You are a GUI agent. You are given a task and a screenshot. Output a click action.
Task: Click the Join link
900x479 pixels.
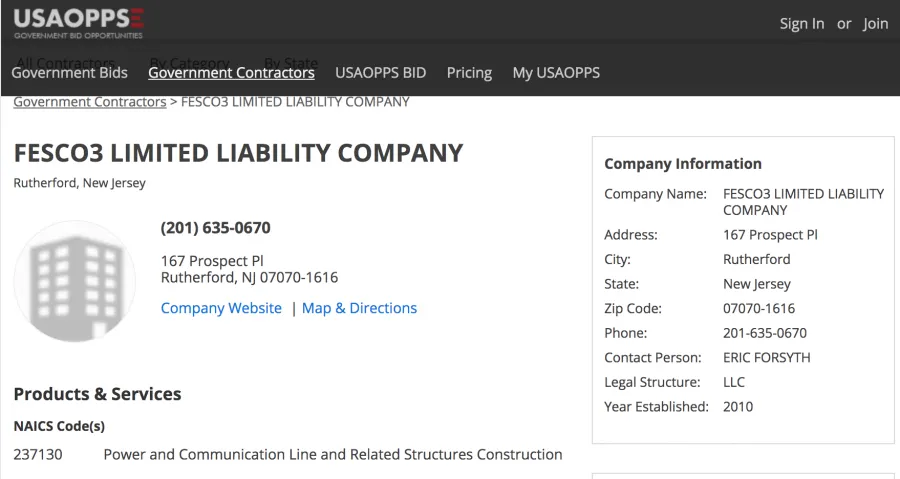876,24
